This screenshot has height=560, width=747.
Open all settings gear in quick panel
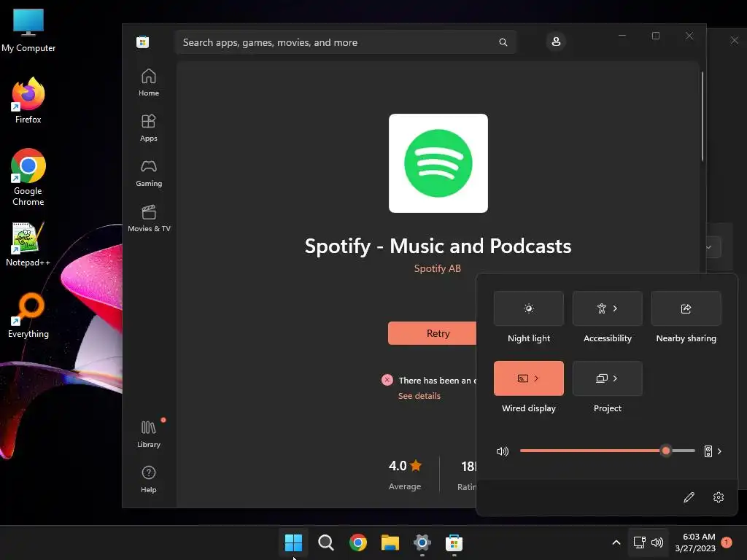click(719, 497)
